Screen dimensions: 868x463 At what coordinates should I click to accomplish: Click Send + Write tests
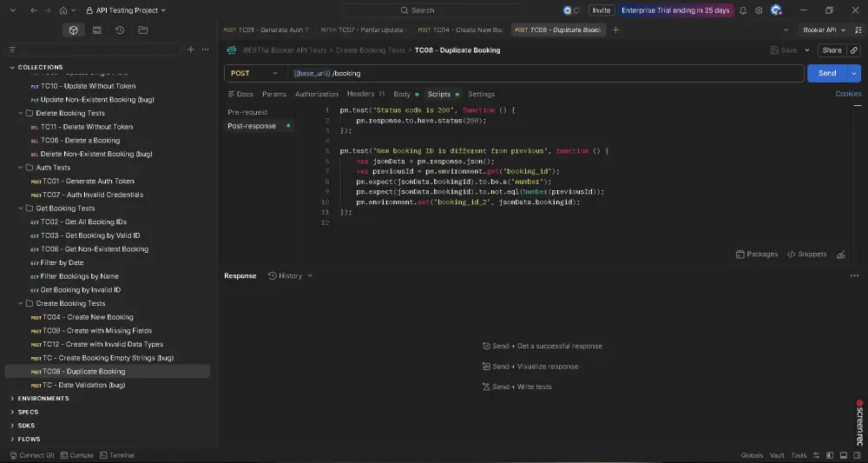[517, 387]
